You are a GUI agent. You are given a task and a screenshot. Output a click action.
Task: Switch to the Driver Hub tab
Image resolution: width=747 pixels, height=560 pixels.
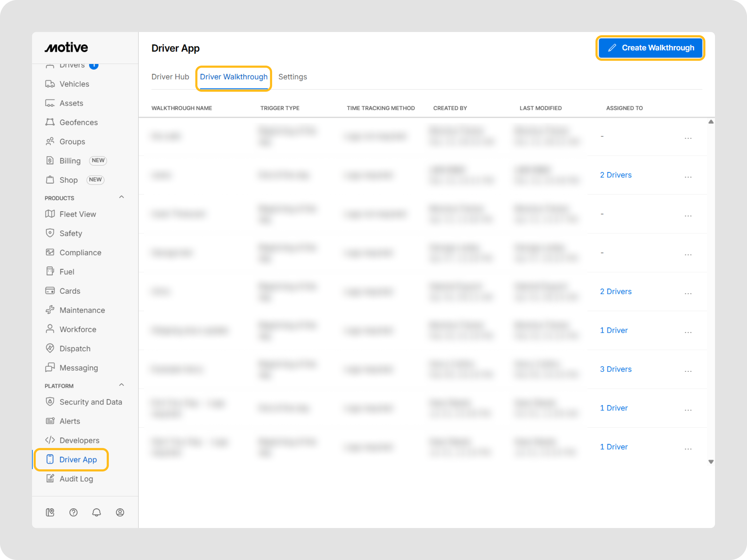click(x=170, y=77)
